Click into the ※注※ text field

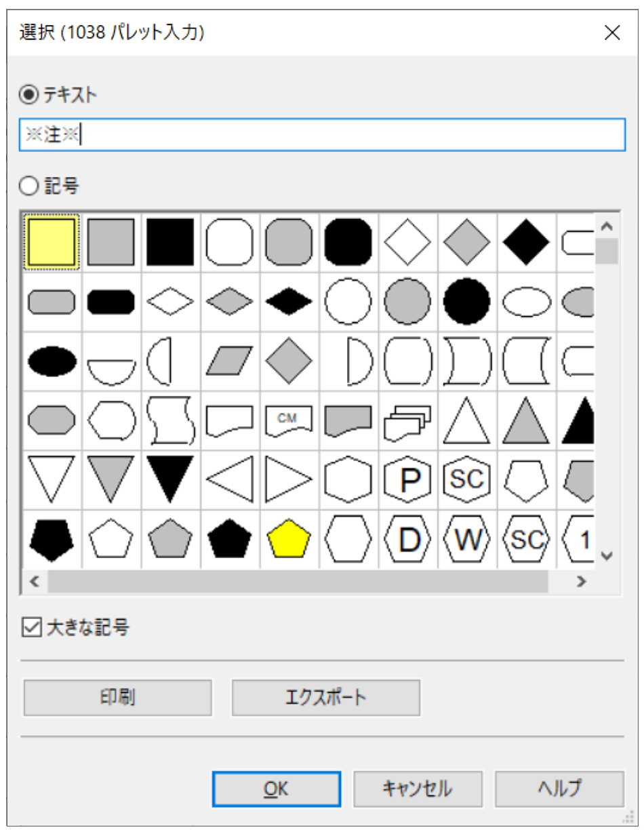(322, 134)
